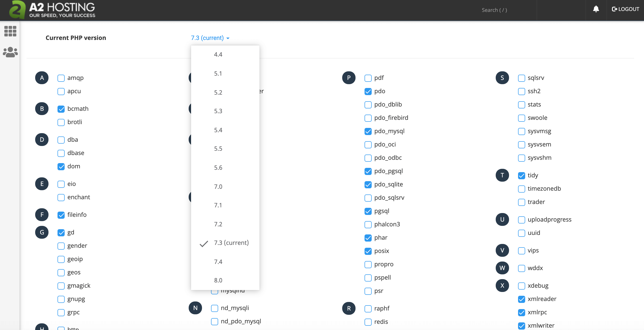
Task: Click the B section header icon
Action: click(x=42, y=109)
